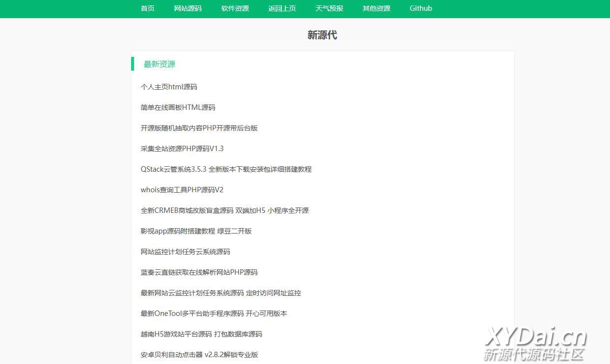Visit the Github nav link

421,8
